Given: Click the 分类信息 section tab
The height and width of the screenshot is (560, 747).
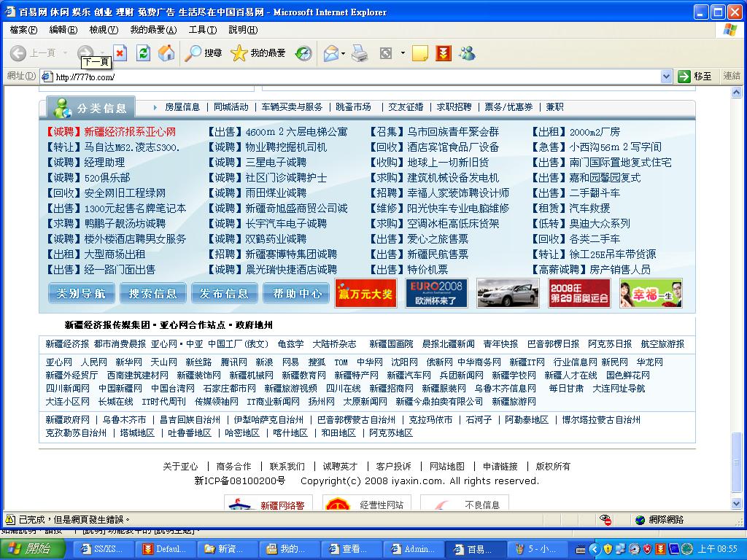Looking at the screenshot, I should tap(91, 108).
